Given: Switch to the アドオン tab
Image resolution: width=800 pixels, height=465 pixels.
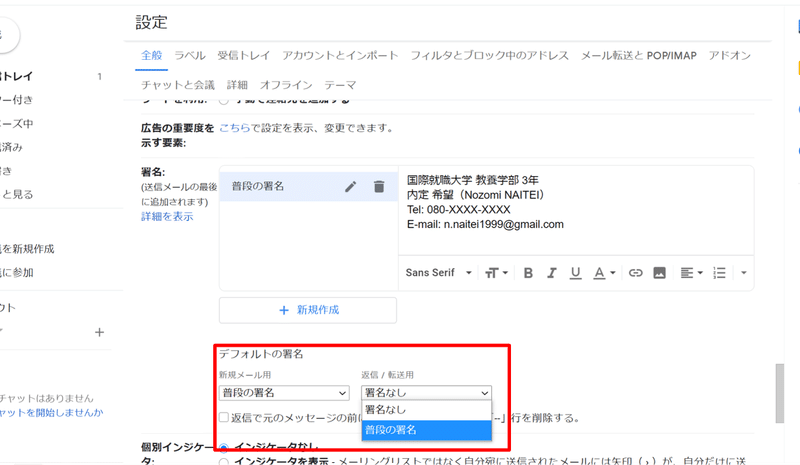Looking at the screenshot, I should point(730,55).
